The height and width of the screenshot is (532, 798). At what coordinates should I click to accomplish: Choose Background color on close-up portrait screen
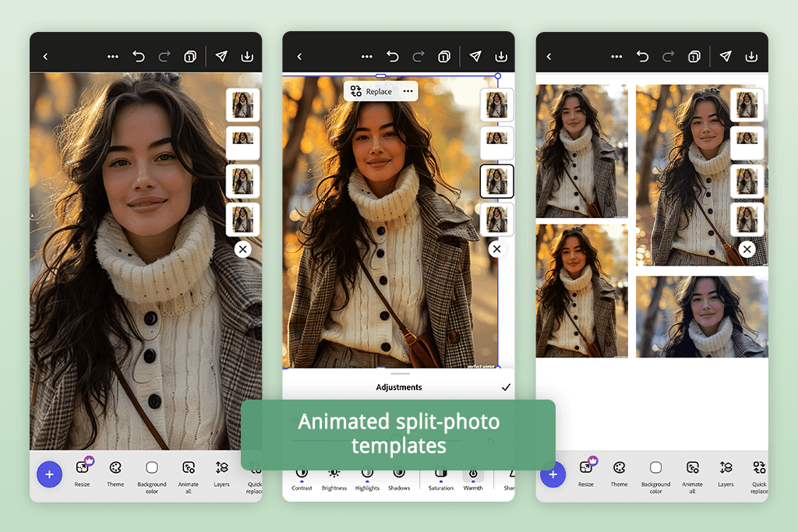152,477
